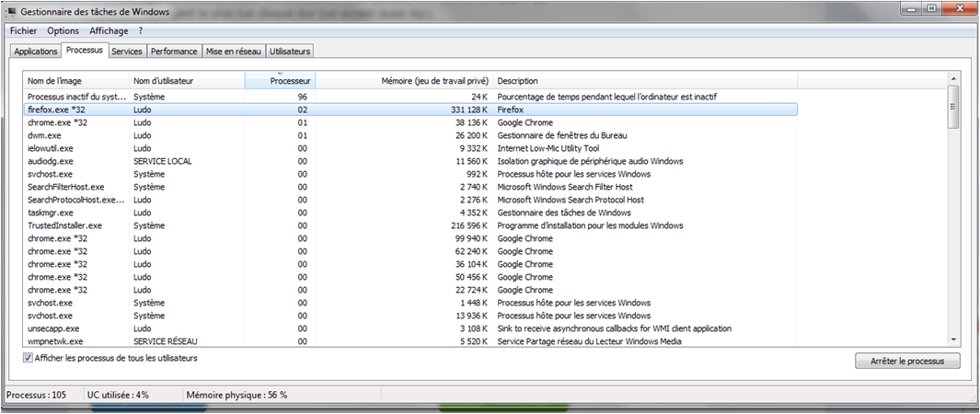Switch to the Performance tab

pos(174,52)
